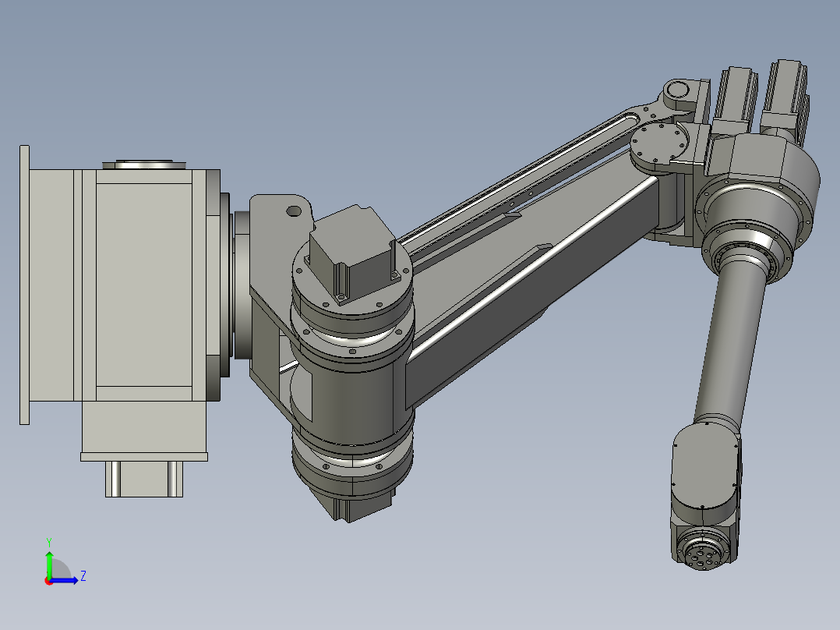840x630 pixels.
Task: Click the Z axis label
Action: (83, 575)
